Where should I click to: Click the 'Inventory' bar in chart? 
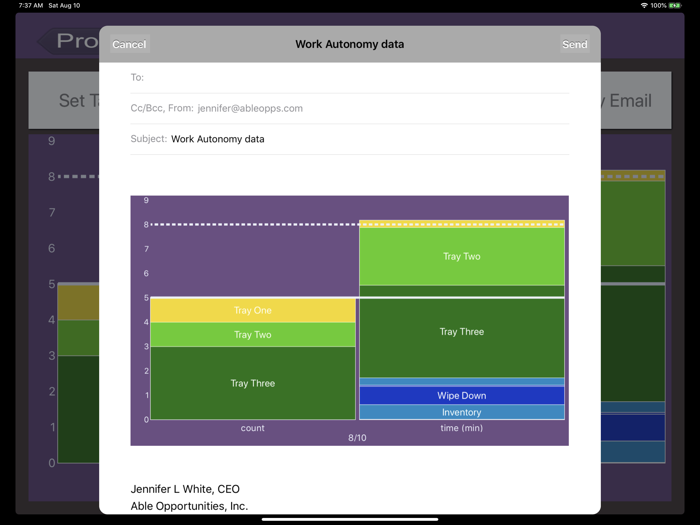pos(462,412)
